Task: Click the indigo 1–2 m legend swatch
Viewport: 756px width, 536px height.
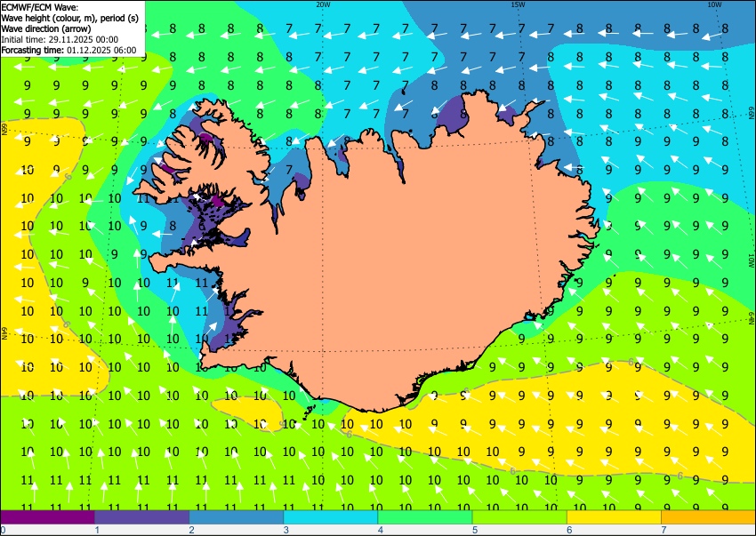Action: point(141,516)
